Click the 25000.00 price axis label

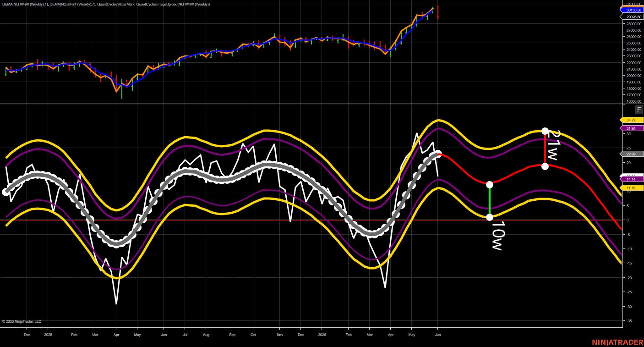pos(633,43)
